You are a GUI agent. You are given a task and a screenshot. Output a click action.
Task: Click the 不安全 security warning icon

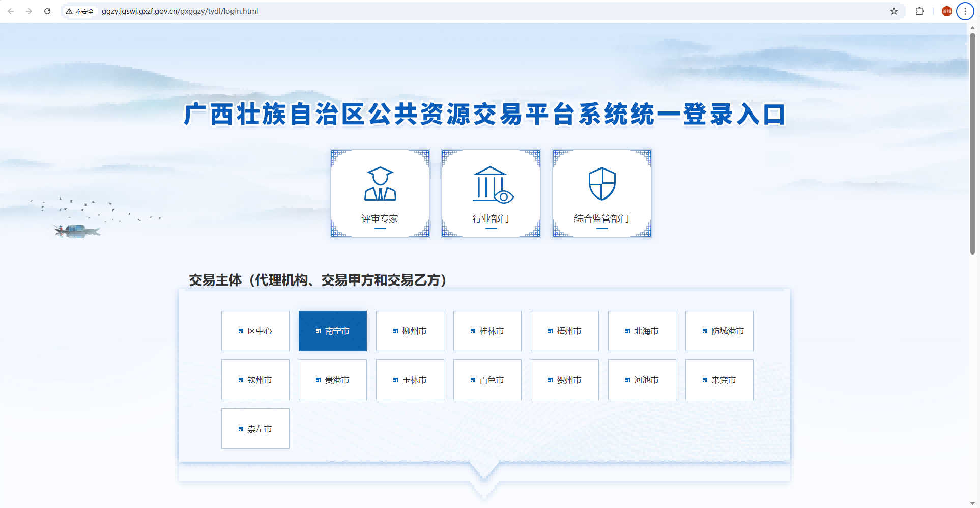coord(80,11)
